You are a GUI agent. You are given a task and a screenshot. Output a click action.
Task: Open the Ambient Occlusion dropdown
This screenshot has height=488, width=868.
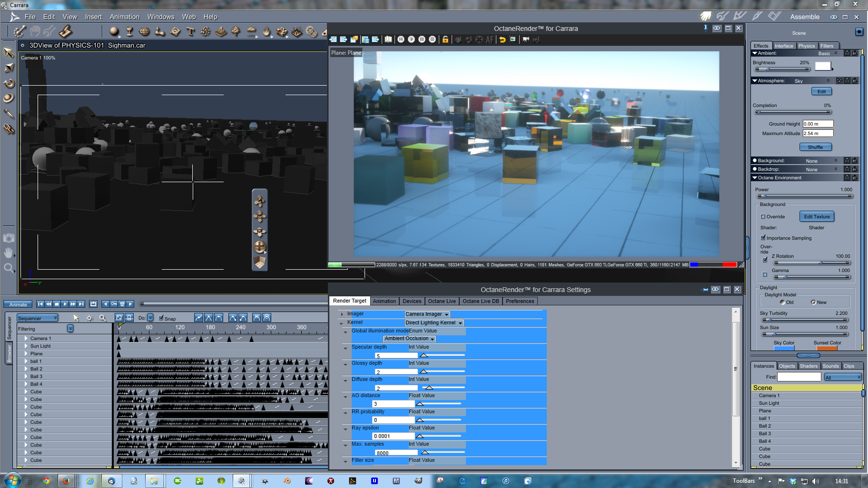click(410, 339)
